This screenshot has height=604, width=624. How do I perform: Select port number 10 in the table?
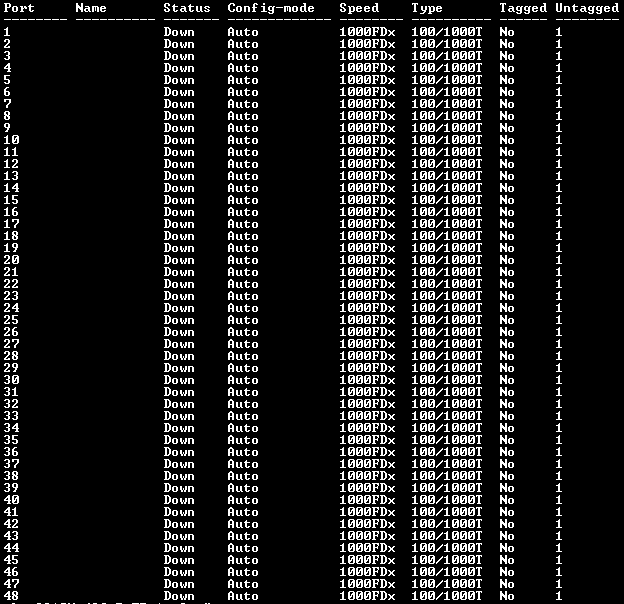[x=12, y=140]
